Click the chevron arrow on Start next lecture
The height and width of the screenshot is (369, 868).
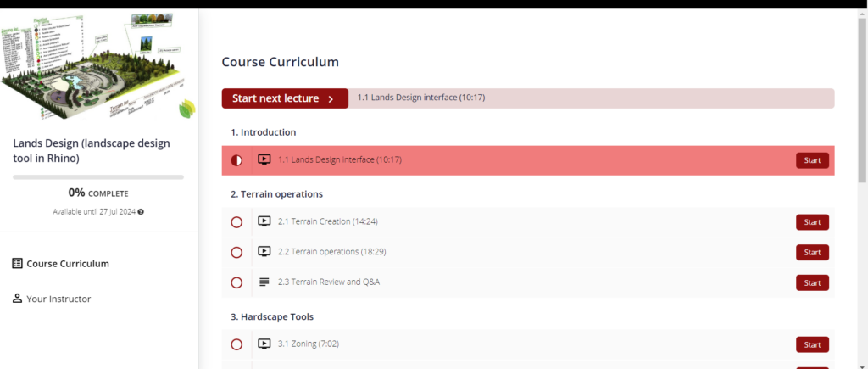pyautogui.click(x=331, y=98)
